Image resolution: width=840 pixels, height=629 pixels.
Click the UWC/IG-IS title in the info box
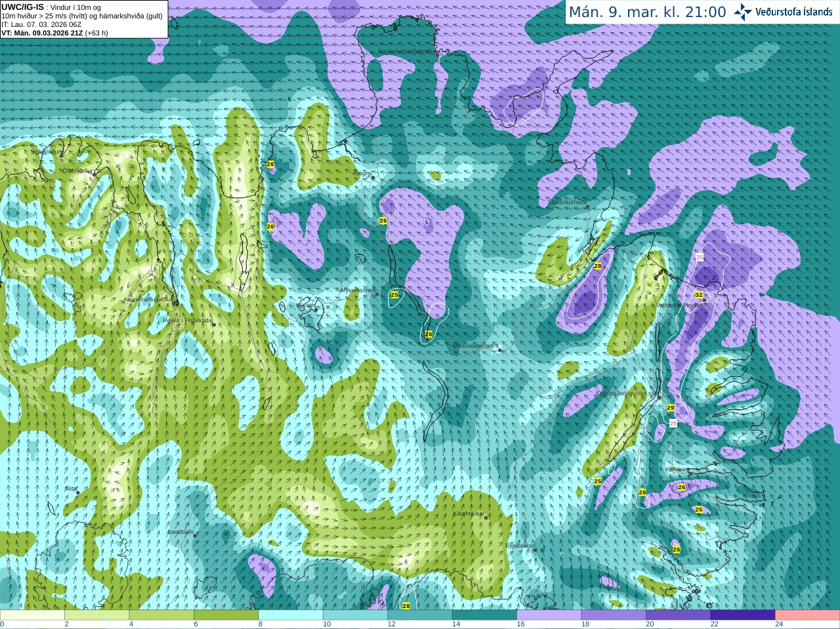[23, 7]
